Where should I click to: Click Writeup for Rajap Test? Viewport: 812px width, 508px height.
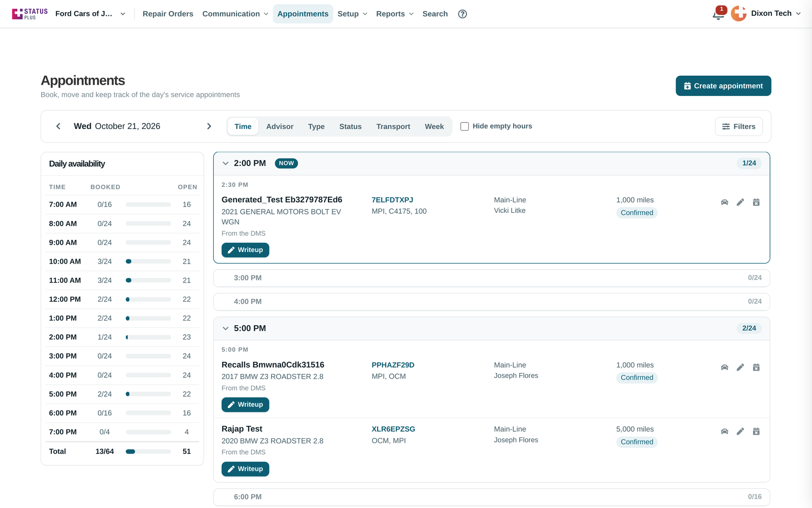click(x=245, y=469)
